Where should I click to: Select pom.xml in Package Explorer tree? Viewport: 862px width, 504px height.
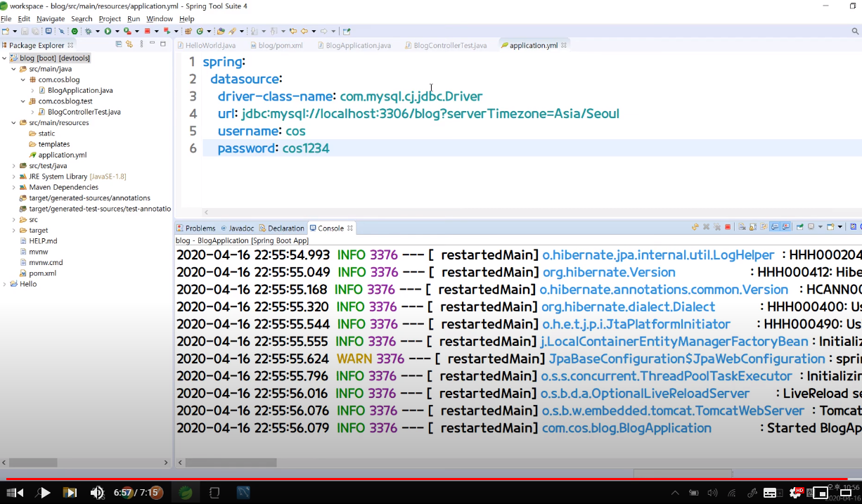[x=37, y=273]
